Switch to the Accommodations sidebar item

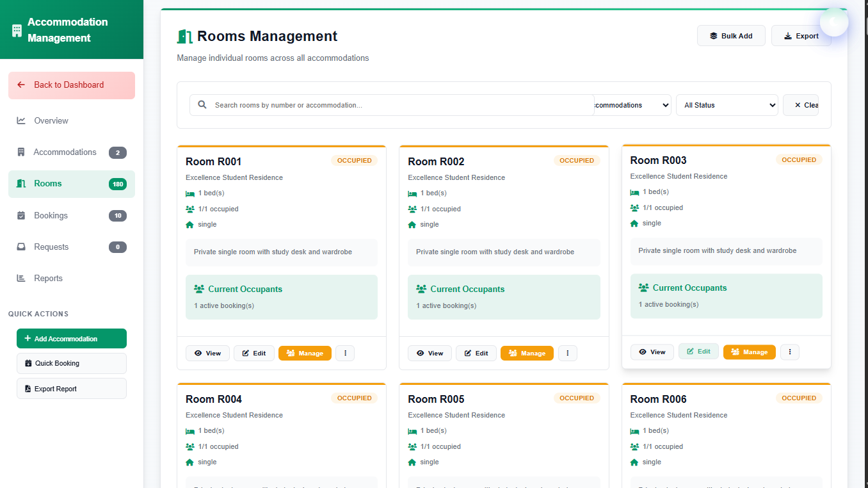pos(65,152)
